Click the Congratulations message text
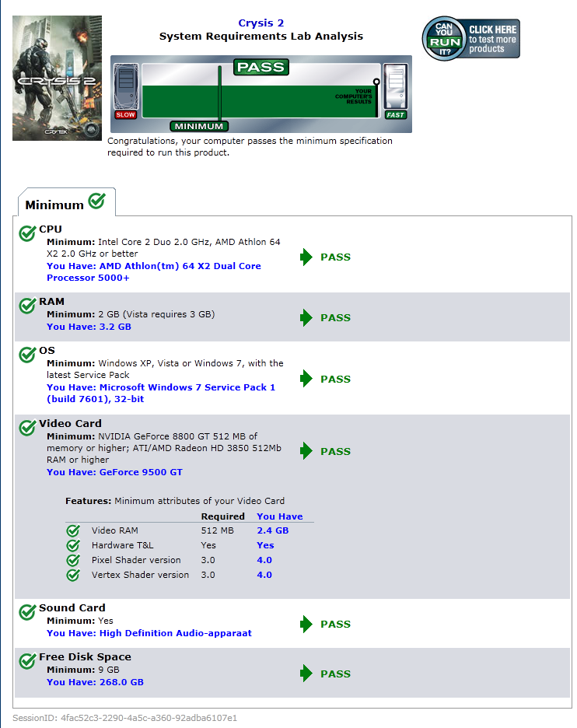Viewport: 577px width, 728px height. (x=250, y=146)
